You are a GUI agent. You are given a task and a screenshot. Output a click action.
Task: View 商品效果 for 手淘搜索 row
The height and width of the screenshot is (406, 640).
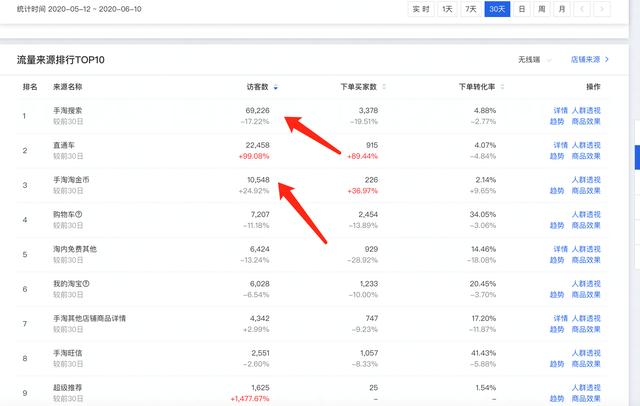586,122
